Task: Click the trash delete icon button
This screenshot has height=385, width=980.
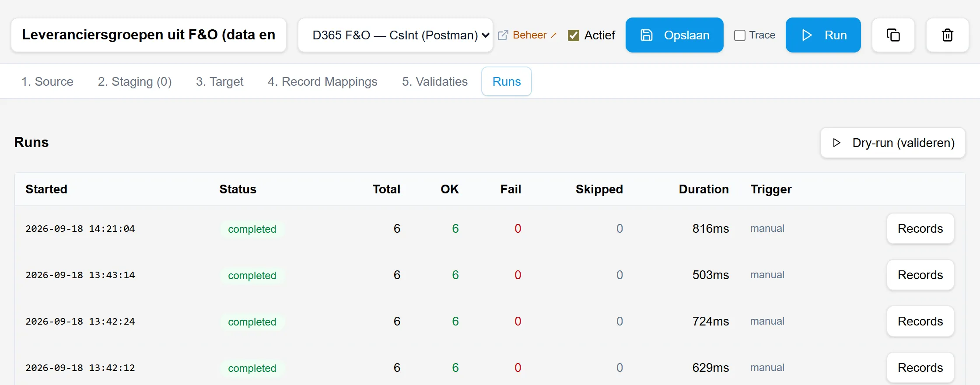Action: (x=947, y=35)
